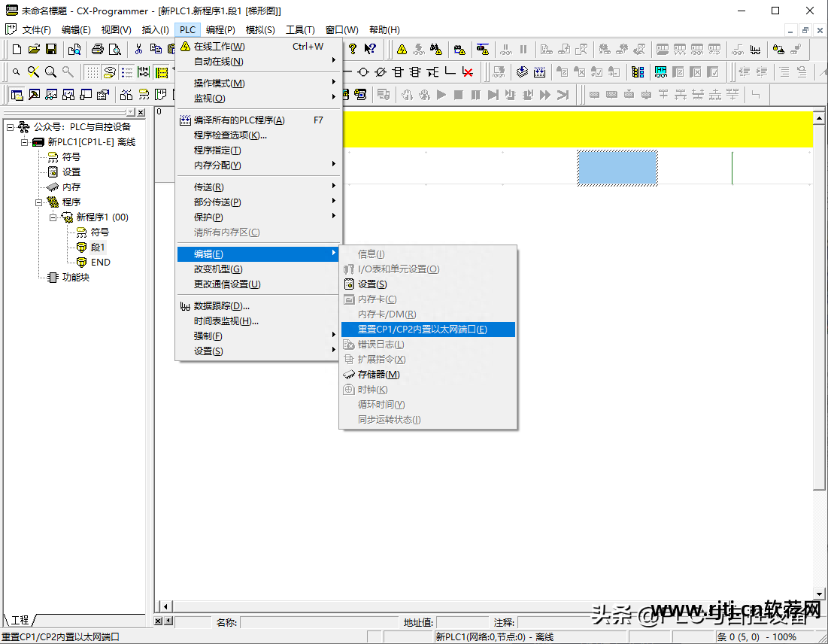The width and height of the screenshot is (828, 644).
Task: Click the Print icon in toolbar
Action: click(x=97, y=50)
